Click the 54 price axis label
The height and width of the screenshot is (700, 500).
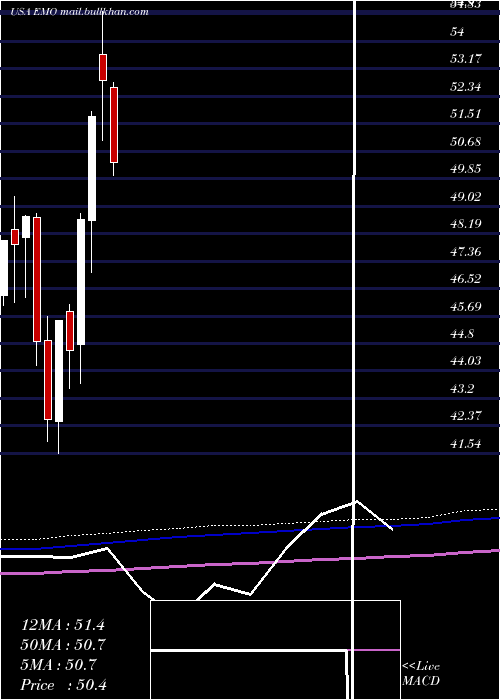[x=458, y=32]
